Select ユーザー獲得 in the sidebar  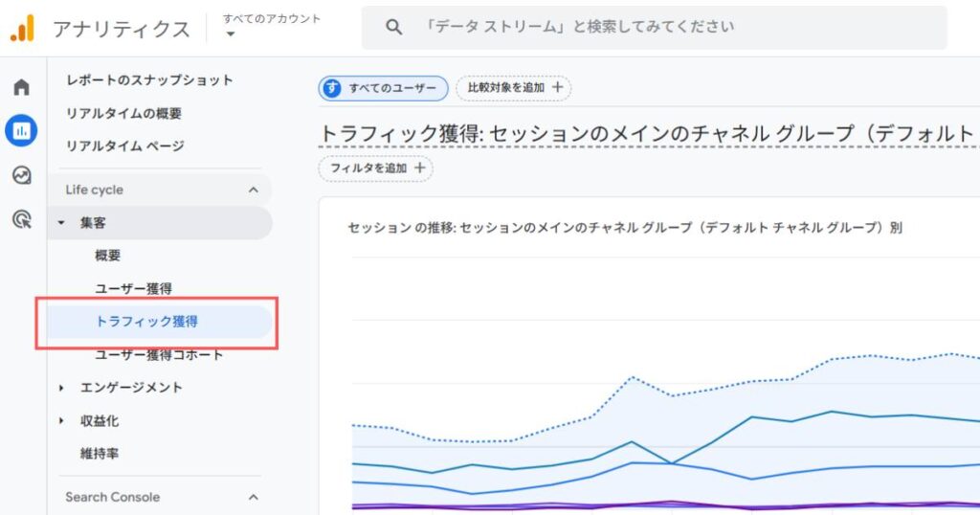(x=133, y=288)
